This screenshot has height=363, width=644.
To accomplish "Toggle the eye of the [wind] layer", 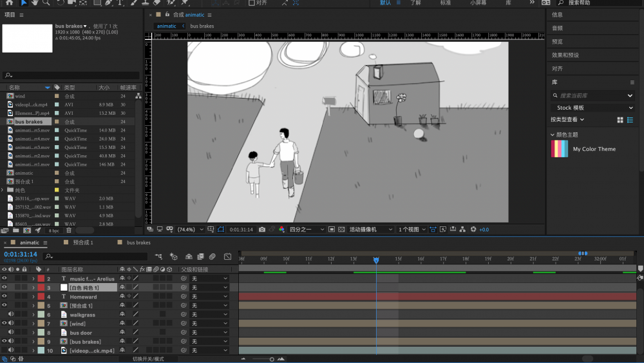I will 5,323.
